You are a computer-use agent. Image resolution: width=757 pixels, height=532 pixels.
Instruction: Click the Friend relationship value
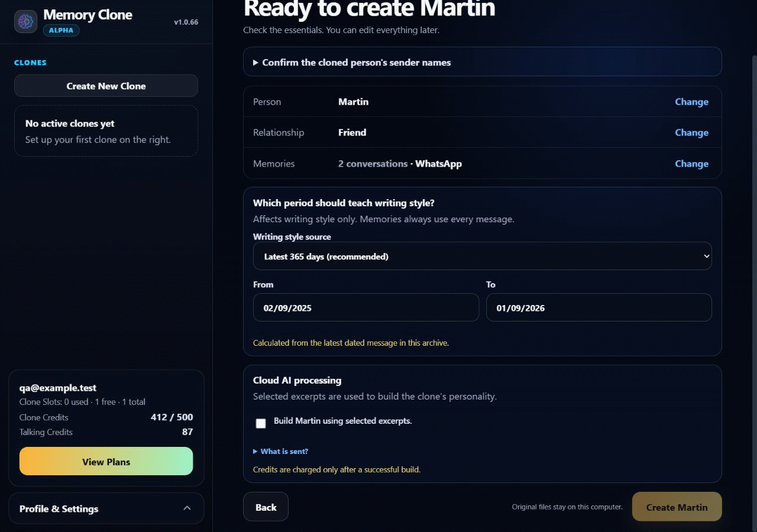(x=352, y=132)
